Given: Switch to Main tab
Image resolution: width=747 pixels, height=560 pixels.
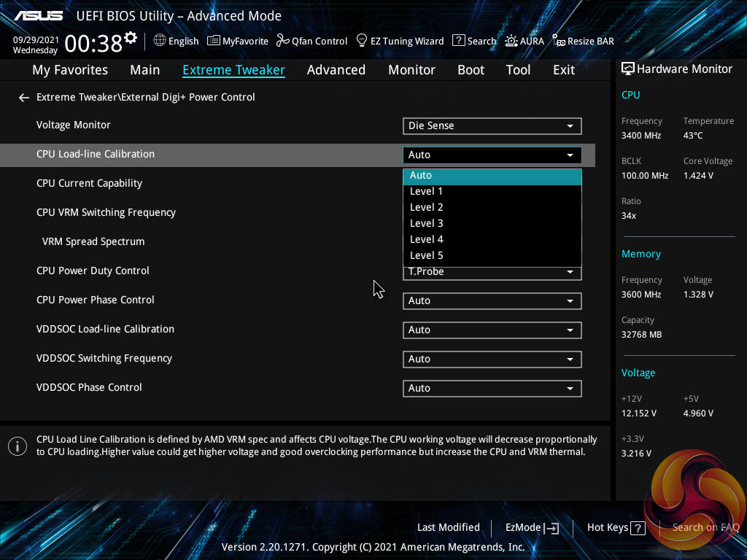Looking at the screenshot, I should pos(145,70).
